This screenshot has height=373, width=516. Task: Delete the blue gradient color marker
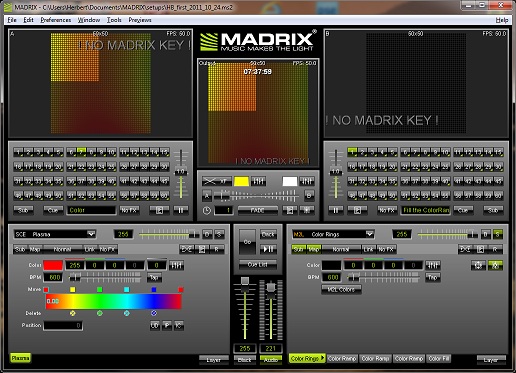pyautogui.click(x=154, y=313)
